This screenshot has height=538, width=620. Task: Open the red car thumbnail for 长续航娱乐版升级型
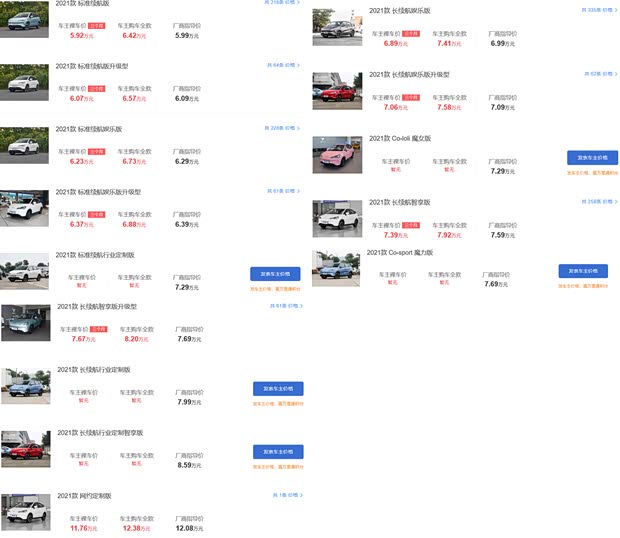337,90
